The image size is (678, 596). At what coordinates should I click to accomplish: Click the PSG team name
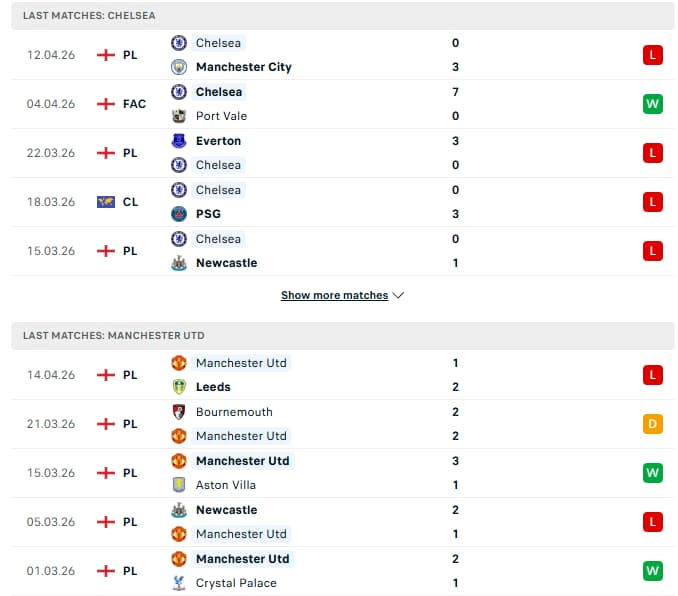208,214
